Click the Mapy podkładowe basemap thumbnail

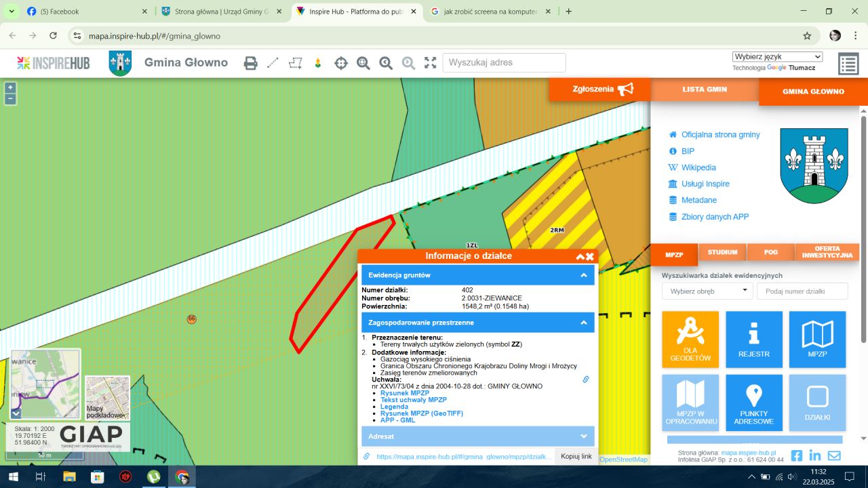107,397
